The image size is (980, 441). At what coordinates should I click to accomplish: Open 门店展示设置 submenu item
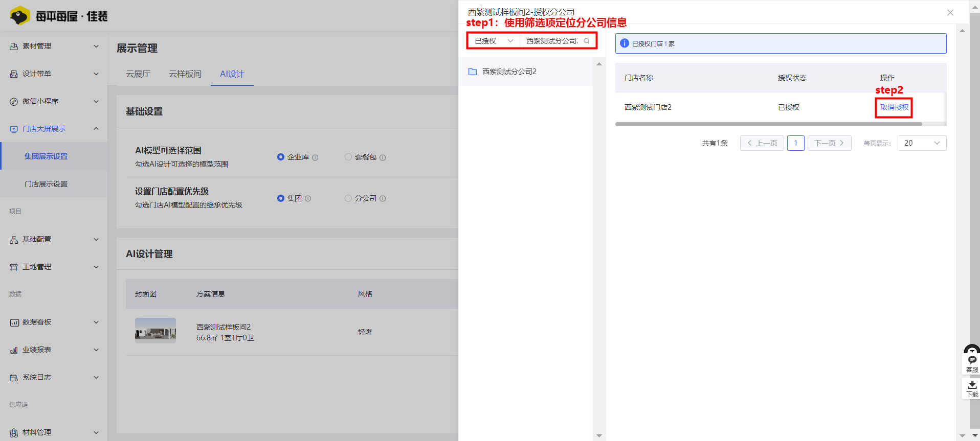coord(54,184)
